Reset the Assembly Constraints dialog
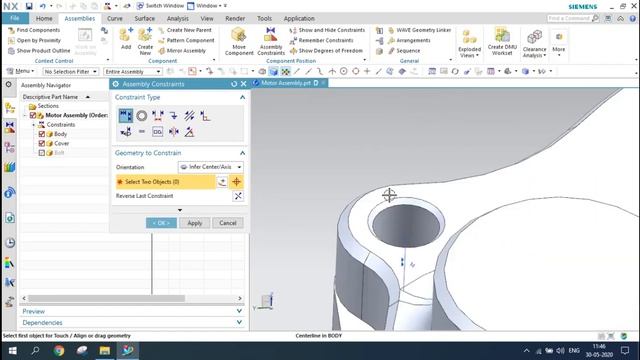Viewport: 640px width, 360px height. point(234,84)
